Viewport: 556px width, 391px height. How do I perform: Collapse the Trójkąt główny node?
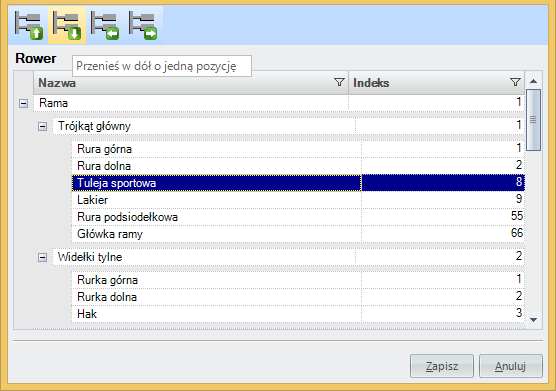42,127
